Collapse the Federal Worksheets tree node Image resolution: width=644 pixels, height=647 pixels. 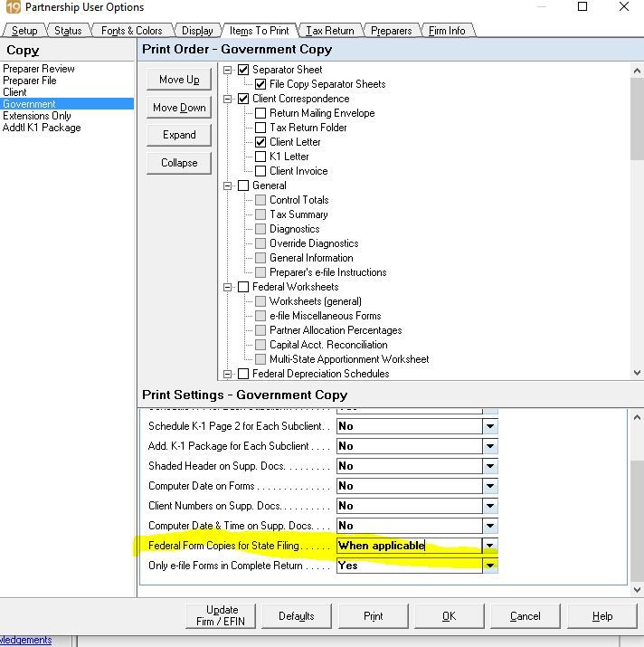(230, 287)
